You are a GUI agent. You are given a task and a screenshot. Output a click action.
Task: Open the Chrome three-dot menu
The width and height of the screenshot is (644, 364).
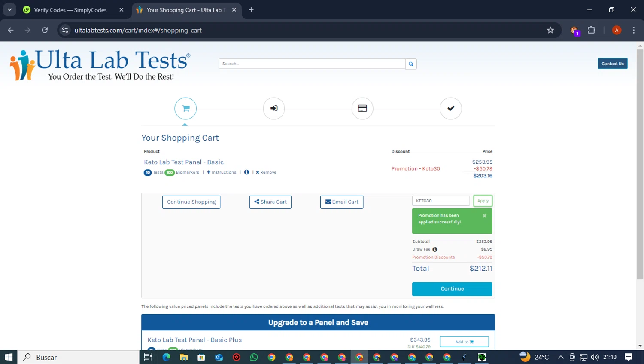pos(634,30)
